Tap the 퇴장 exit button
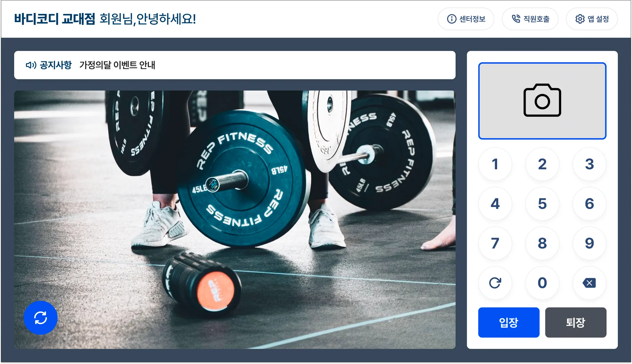Image resolution: width=632 pixels, height=364 pixels. tap(576, 322)
